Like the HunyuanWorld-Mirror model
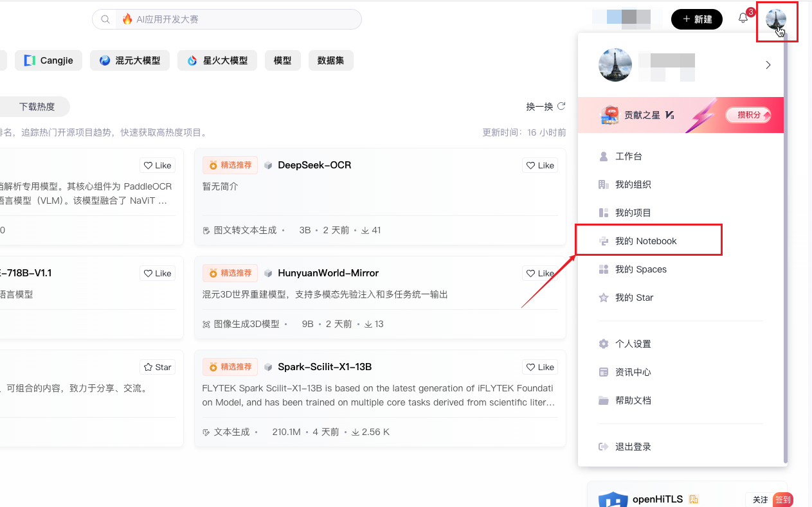This screenshot has height=507, width=812. coord(540,273)
